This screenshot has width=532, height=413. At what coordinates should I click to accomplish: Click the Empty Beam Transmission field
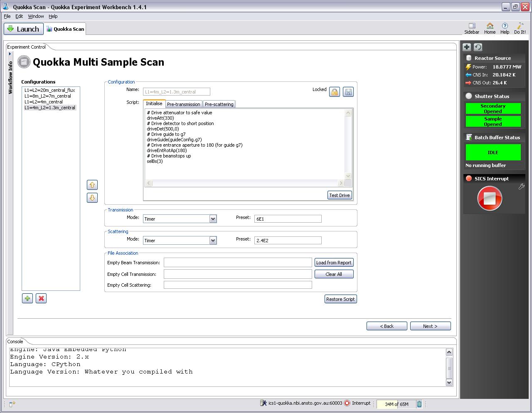click(x=237, y=263)
